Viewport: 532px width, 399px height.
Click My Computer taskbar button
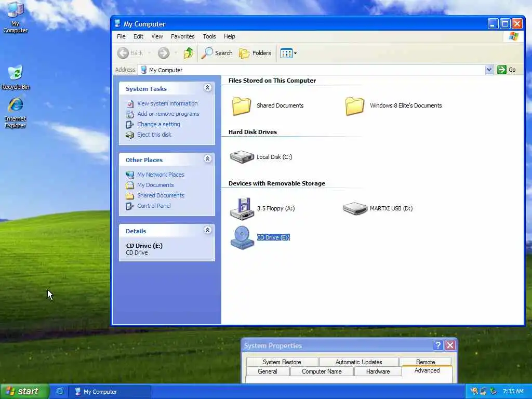pos(109,392)
